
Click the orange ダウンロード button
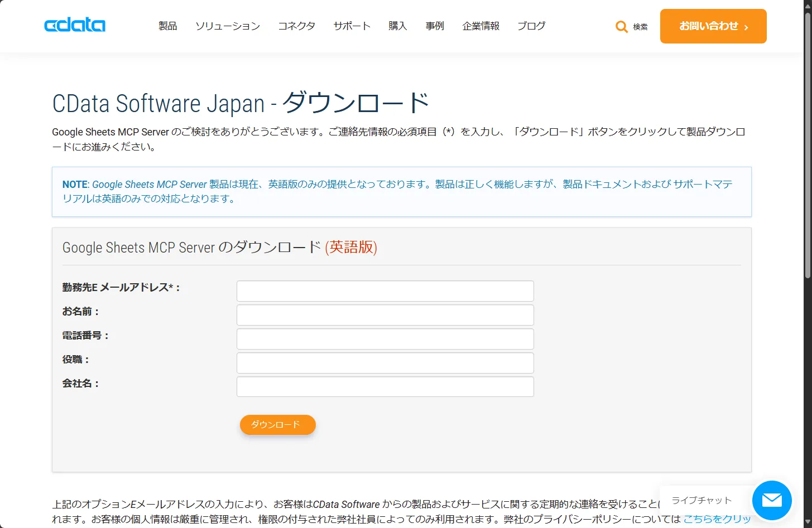click(278, 425)
